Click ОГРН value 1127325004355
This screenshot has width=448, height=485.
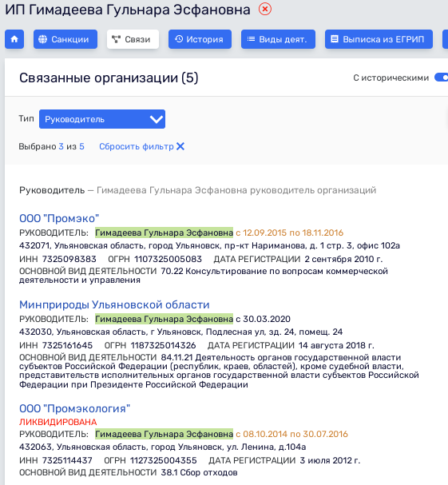coord(163,460)
